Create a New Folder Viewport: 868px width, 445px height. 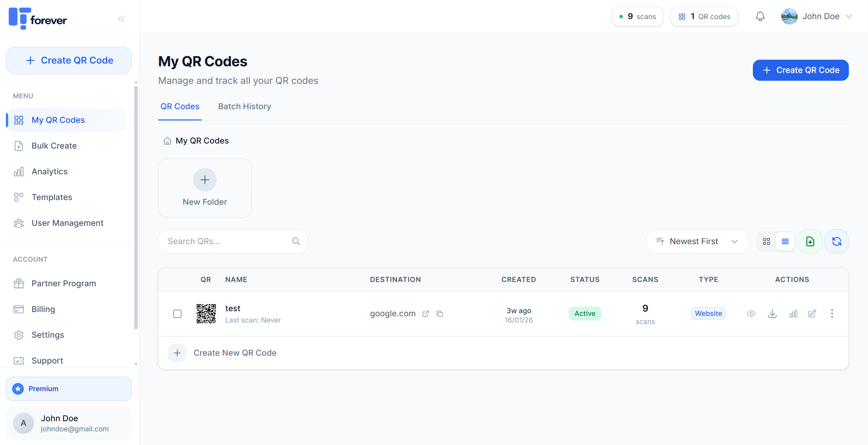click(205, 188)
